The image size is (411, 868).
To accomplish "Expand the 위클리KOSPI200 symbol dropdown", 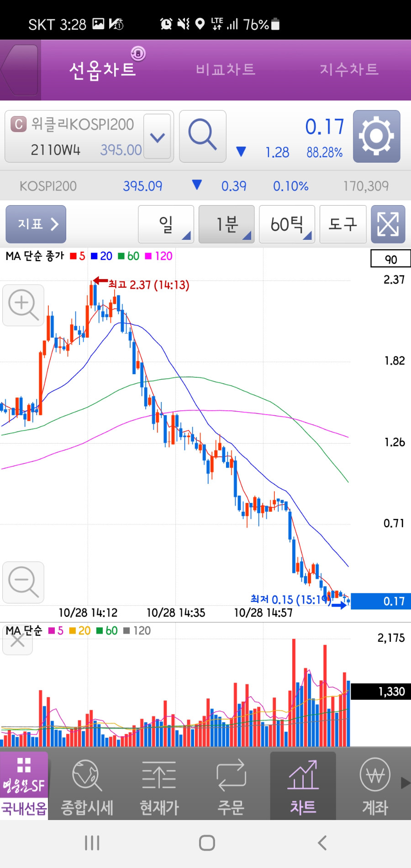I will click(158, 137).
